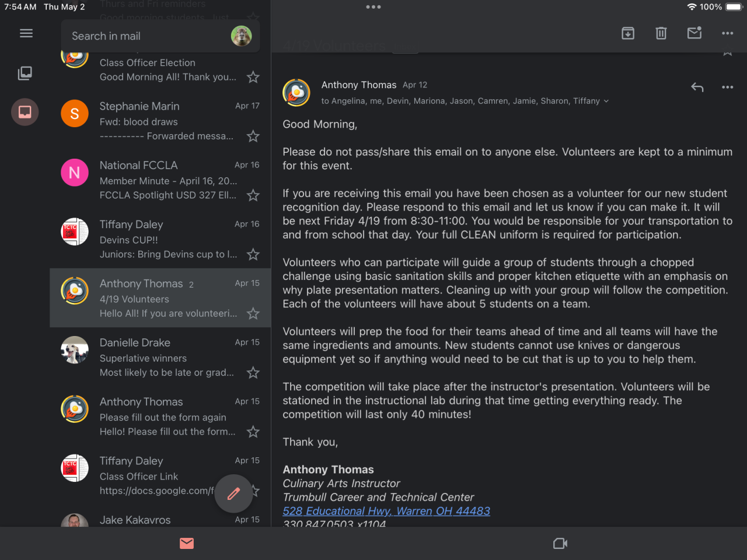The width and height of the screenshot is (747, 560).
Task: Star the Danielle Drake Superlative winners email
Action: (253, 373)
